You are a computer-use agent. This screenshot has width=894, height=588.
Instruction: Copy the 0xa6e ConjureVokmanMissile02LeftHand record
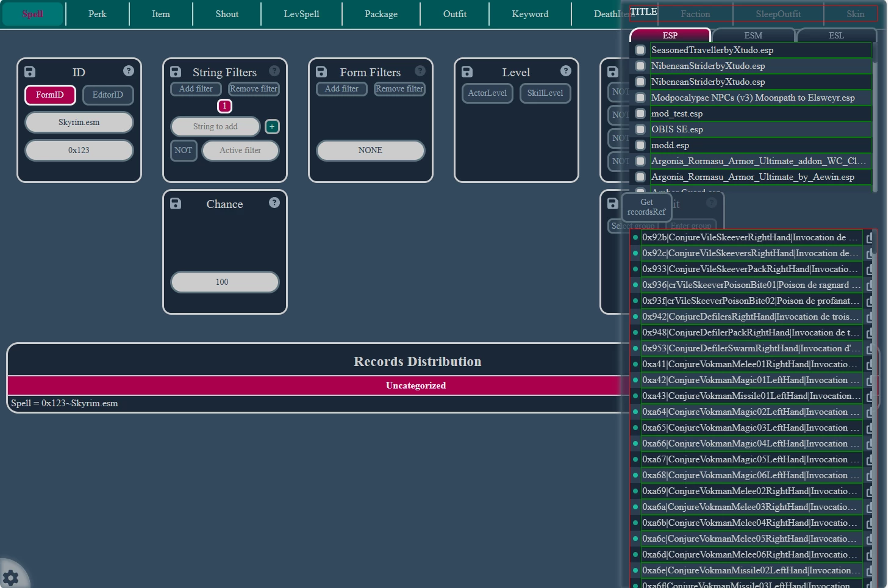coord(870,571)
